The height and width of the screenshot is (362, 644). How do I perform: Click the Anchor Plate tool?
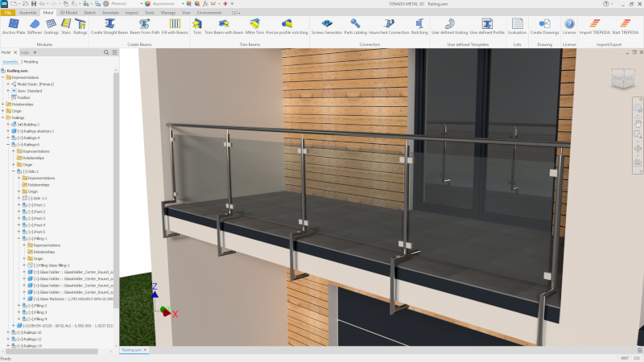(12, 26)
